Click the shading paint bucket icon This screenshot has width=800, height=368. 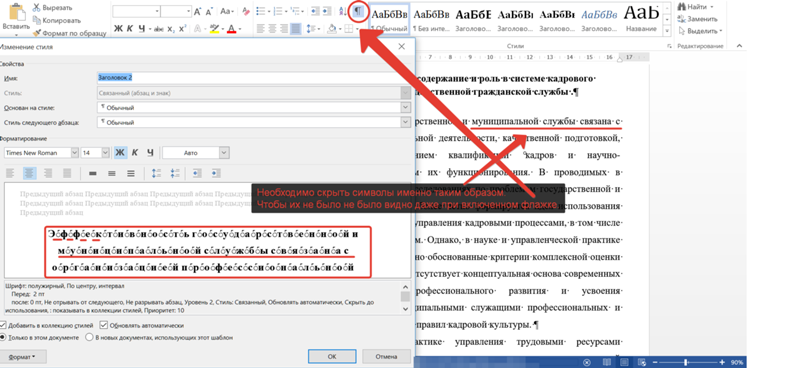point(332,29)
